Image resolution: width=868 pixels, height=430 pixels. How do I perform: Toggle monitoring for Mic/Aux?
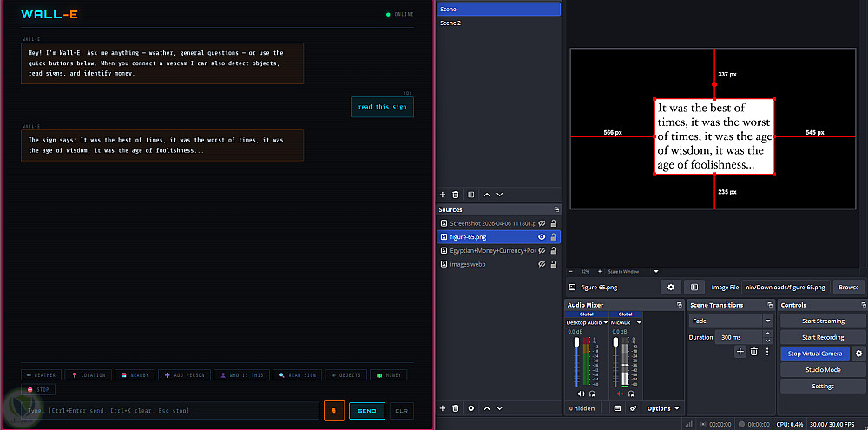click(631, 394)
